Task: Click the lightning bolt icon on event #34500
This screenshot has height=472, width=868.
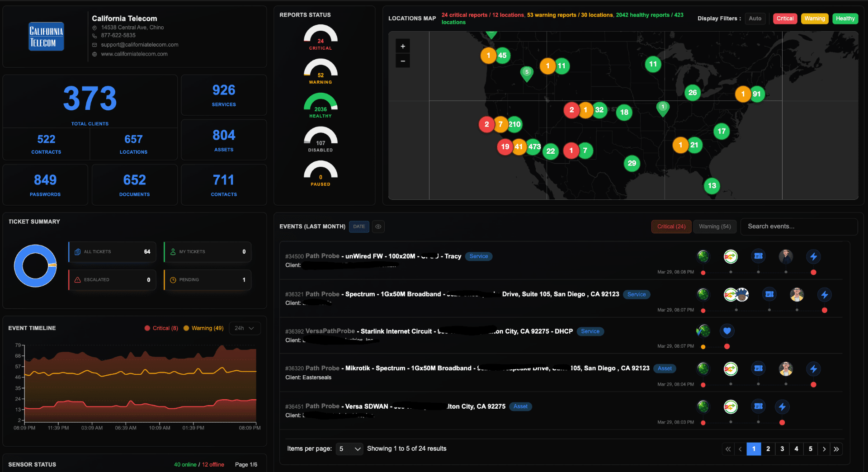Action: (x=814, y=256)
